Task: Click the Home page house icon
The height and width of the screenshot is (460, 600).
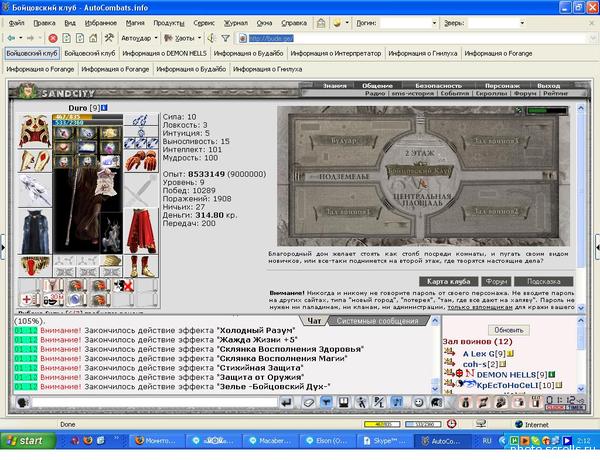Action: pyautogui.click(x=93, y=38)
